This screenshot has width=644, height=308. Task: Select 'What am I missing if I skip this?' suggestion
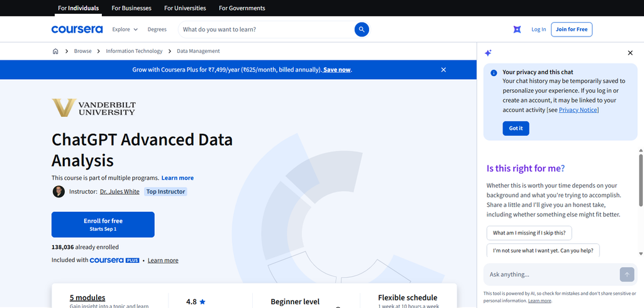(529, 233)
